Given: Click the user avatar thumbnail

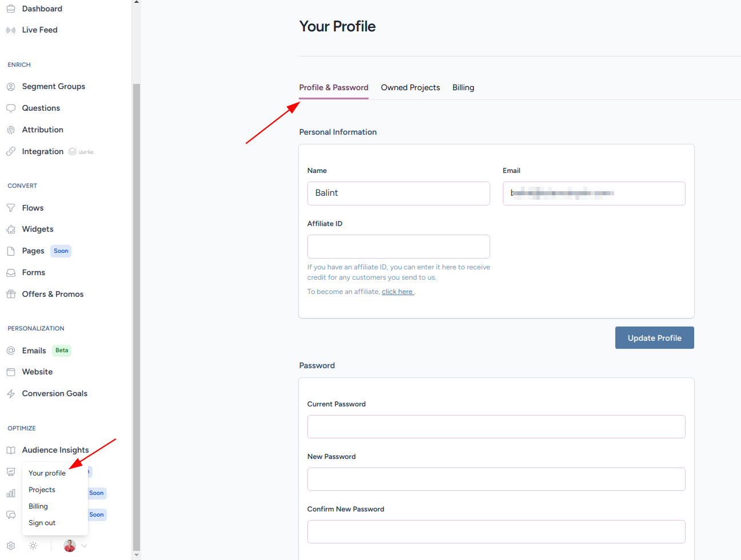Looking at the screenshot, I should [x=70, y=546].
